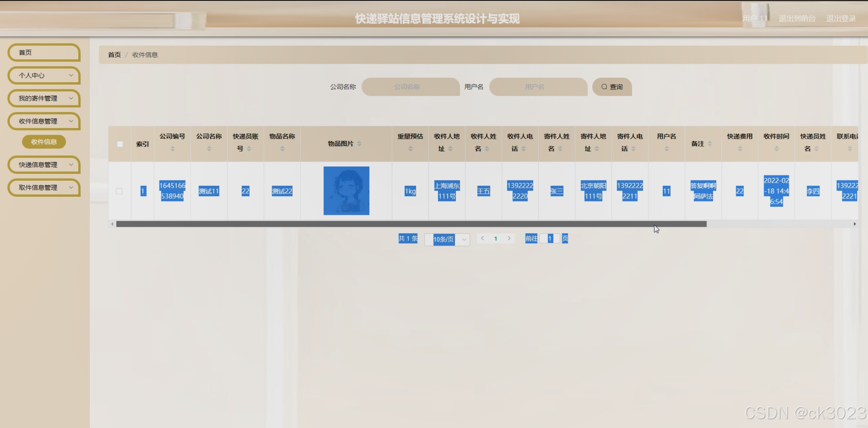The width and height of the screenshot is (868, 428).
Task: Click sort icon on 物品名称 column
Action: pos(282,149)
